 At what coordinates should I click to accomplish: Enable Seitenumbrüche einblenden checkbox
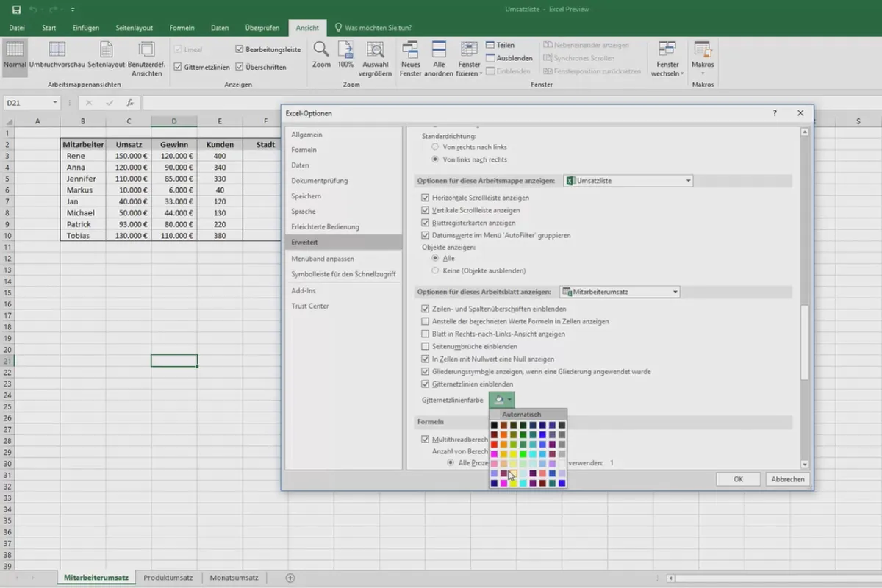[425, 346]
